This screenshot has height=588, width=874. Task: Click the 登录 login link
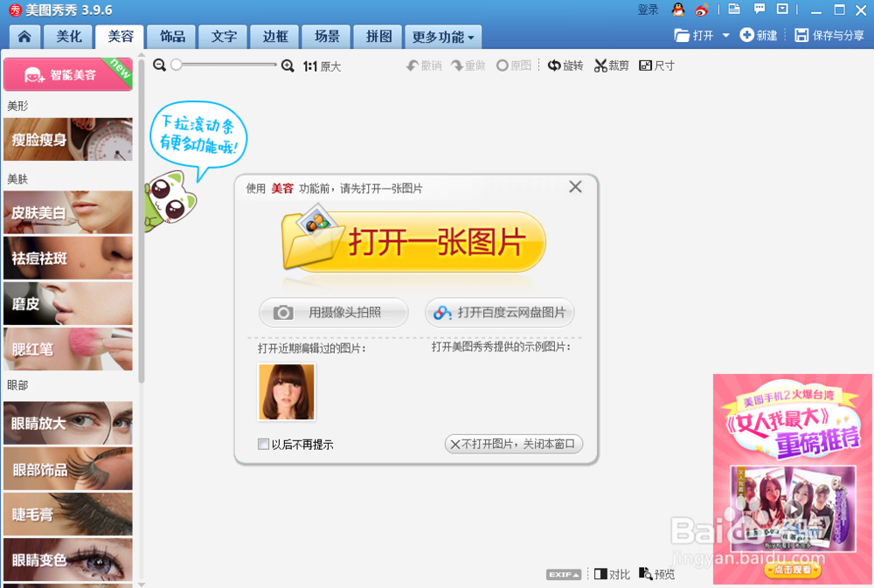click(648, 10)
